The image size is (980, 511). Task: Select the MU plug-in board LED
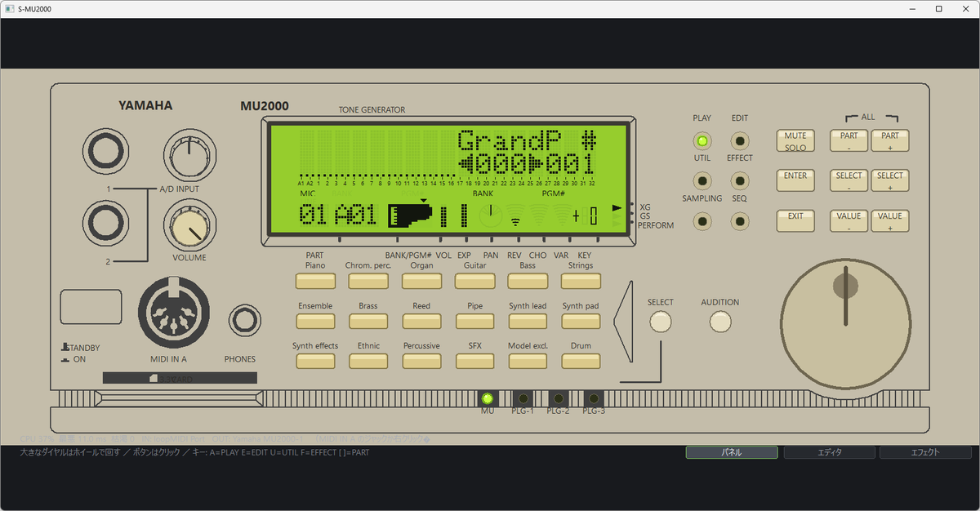pyautogui.click(x=488, y=399)
